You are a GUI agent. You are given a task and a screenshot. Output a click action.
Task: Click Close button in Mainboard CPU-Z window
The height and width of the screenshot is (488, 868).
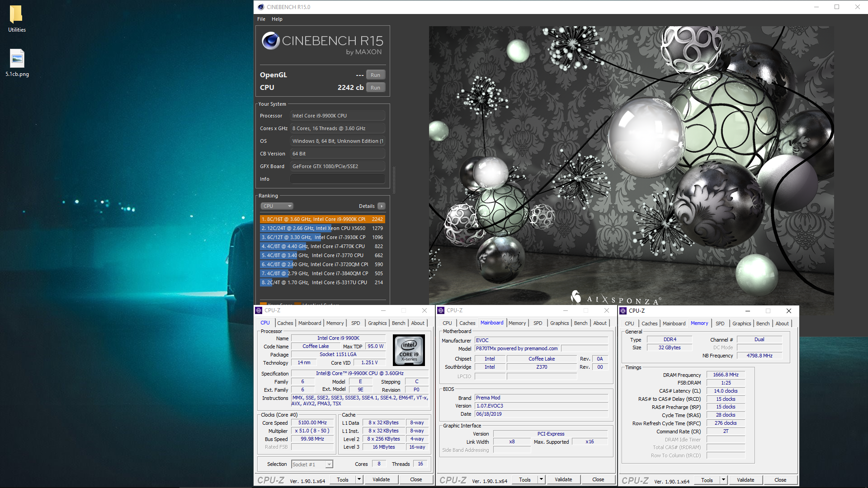(598, 480)
